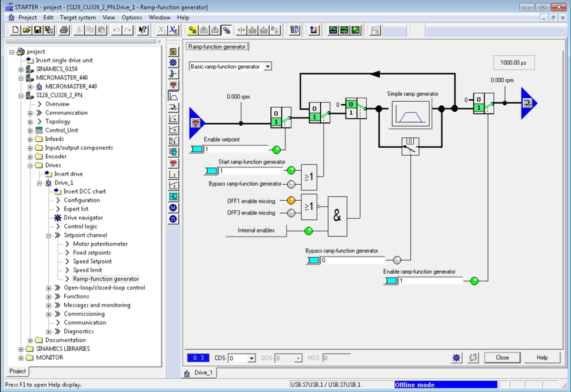Screen dimensions: 571x392
Task: Click the M motor icon in sidebar
Action: pyautogui.click(x=173, y=208)
